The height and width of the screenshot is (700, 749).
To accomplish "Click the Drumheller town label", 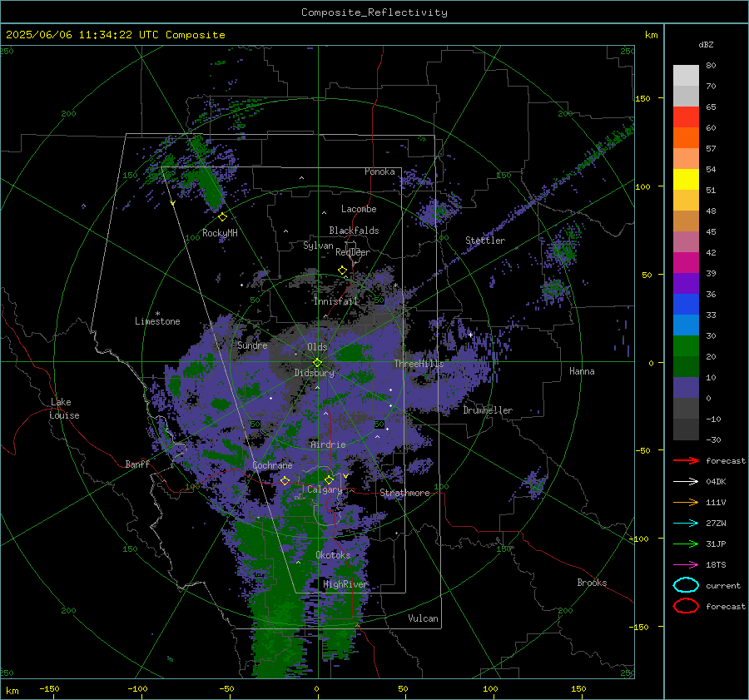I will [x=488, y=410].
